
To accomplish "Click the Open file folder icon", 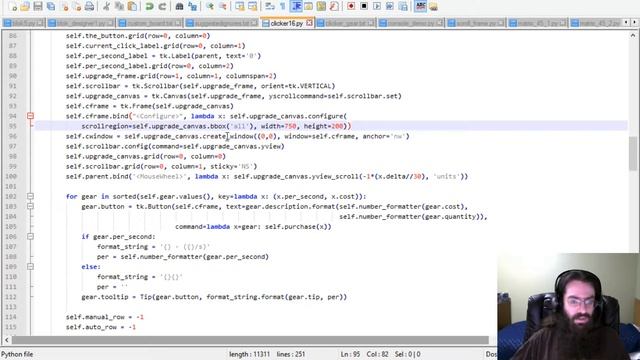I will click(25, 6).
